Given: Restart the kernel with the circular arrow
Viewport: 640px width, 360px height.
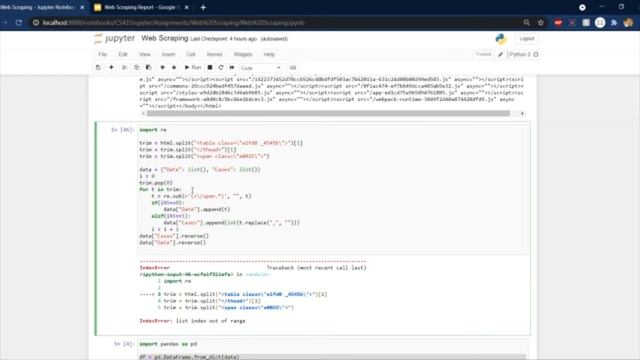Looking at the screenshot, I should [221, 67].
